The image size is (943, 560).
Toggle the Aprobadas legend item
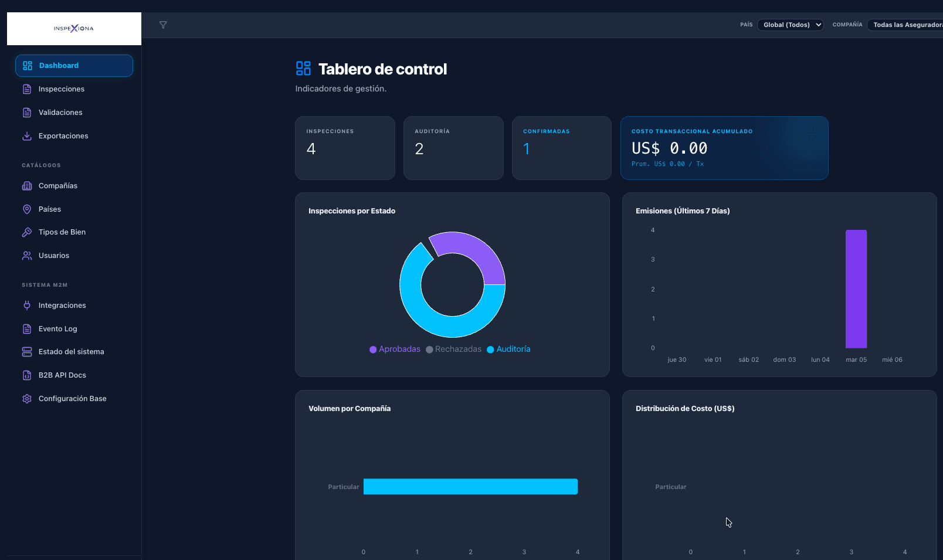click(x=395, y=349)
